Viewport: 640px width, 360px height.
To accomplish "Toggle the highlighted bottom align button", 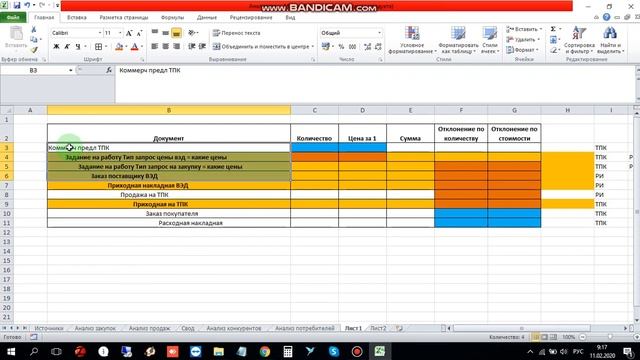I will click(x=176, y=33).
